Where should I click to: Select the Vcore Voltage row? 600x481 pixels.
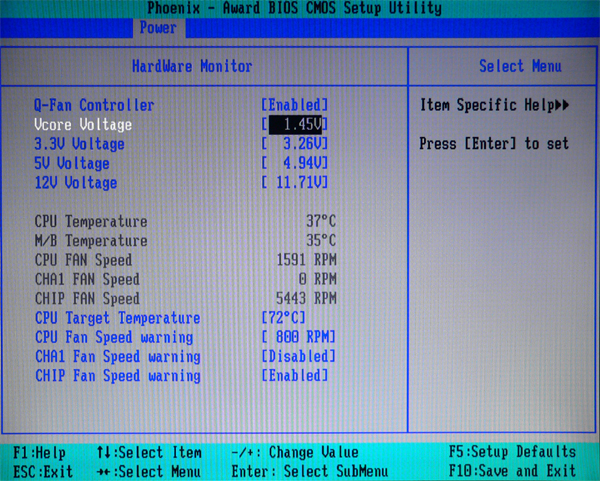tap(83, 124)
